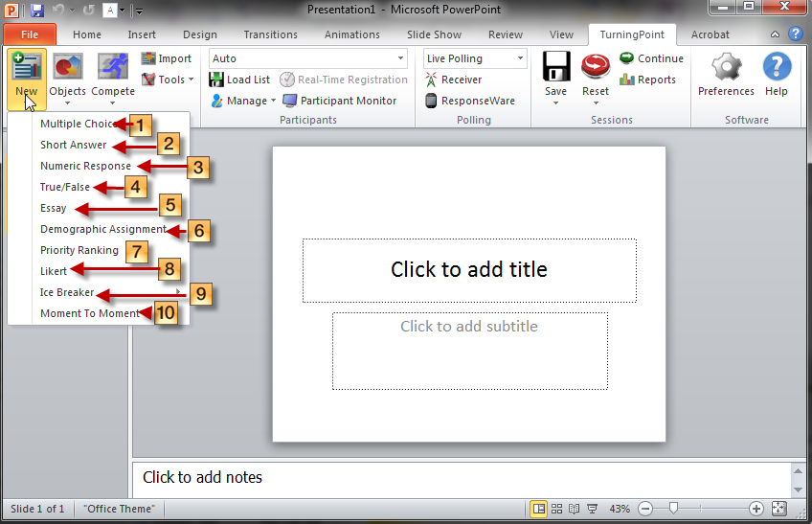Start Slide Show from status bar
The height and width of the screenshot is (524, 812).
pyautogui.click(x=592, y=509)
